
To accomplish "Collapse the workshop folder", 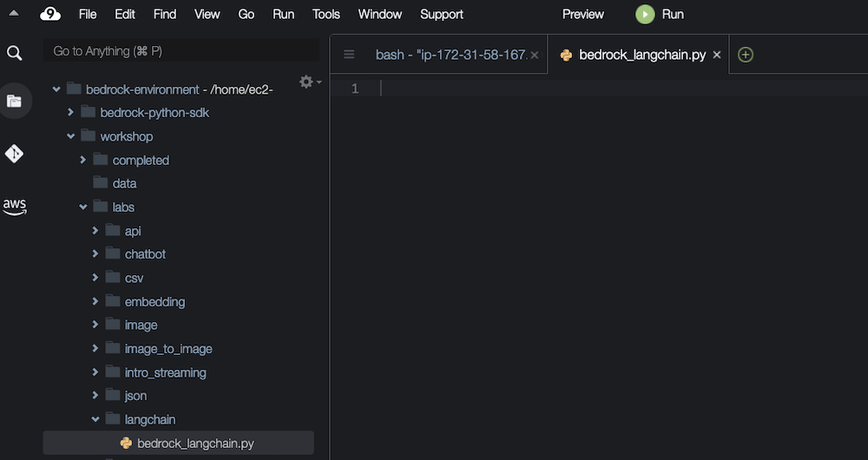I will tap(71, 136).
